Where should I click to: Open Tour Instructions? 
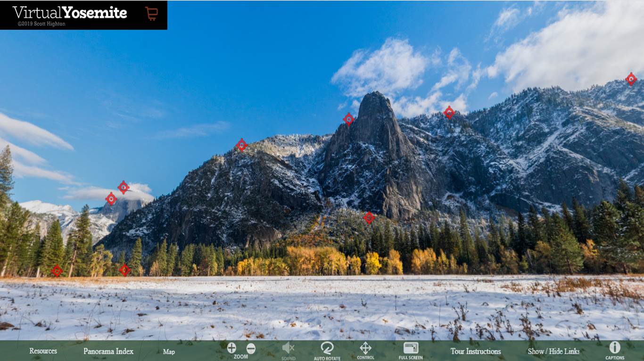coord(475,351)
